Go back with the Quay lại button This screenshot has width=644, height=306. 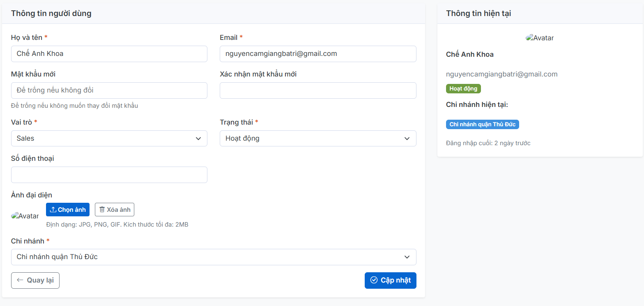point(35,280)
